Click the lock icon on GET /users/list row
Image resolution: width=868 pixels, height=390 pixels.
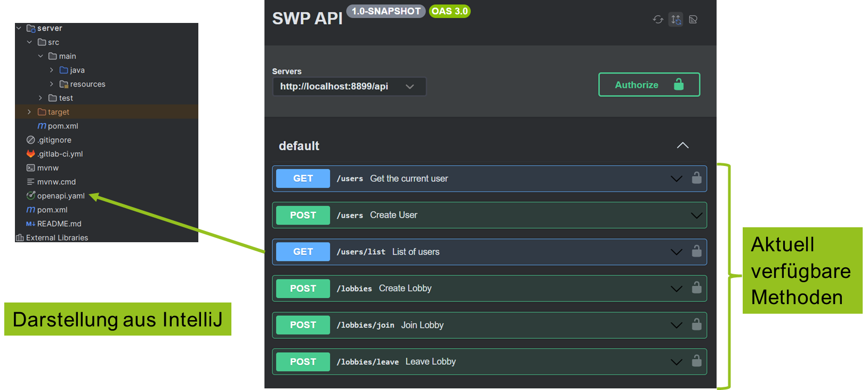[696, 251]
